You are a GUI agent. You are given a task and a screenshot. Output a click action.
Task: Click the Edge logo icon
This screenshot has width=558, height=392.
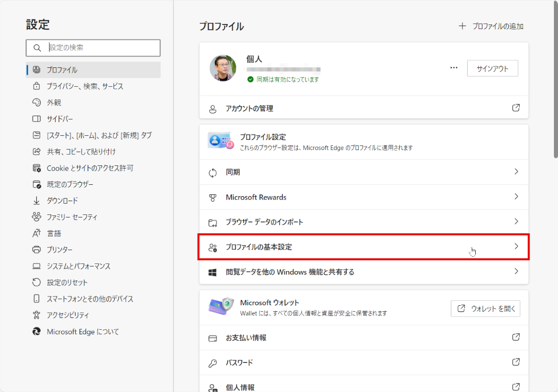coord(37,331)
